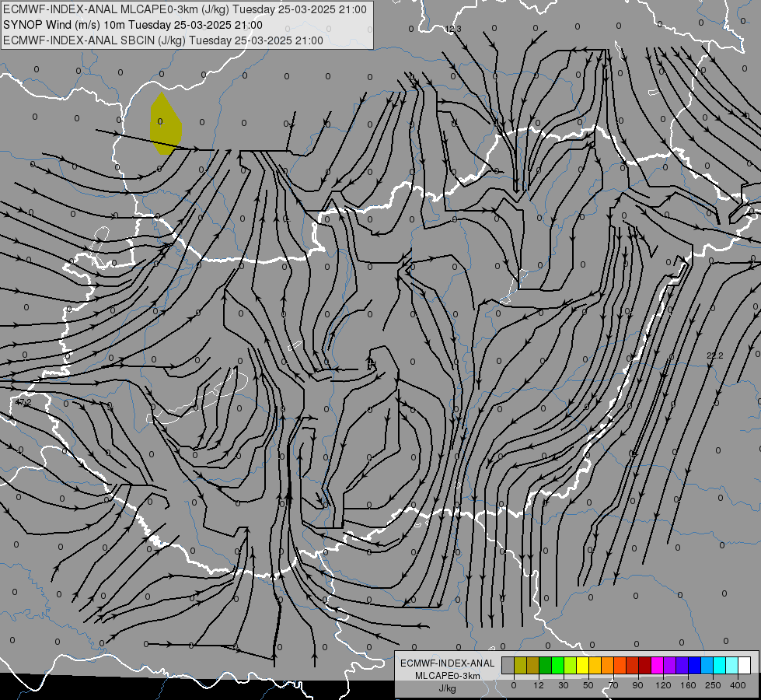Select the brownish-gold legend swatch
761x700 pixels.
[x=533, y=665]
